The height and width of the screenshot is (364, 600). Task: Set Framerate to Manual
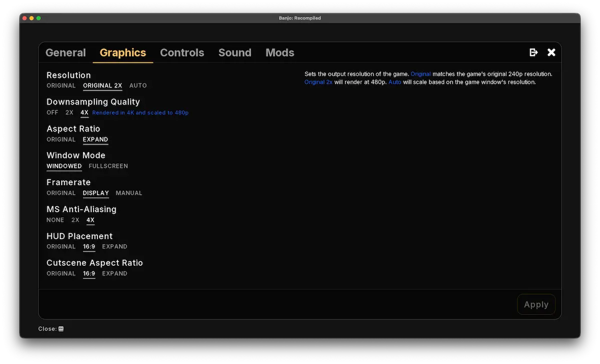[x=128, y=193]
